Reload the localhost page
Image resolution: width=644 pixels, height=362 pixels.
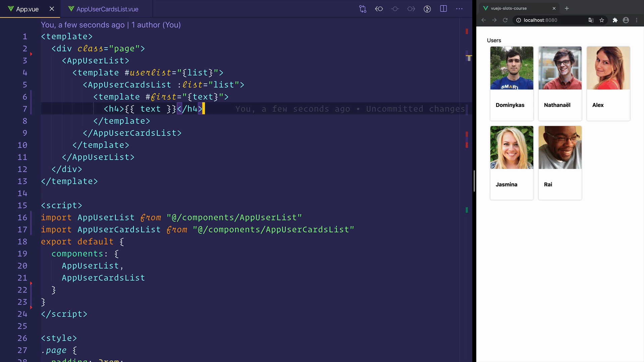[505, 20]
